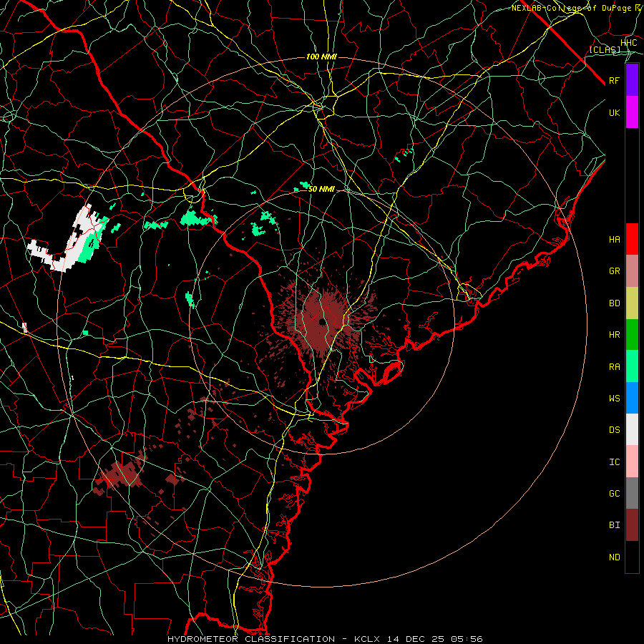This screenshot has width=644, height=644.
Task: Click the RF legend label
Action: tap(614, 80)
